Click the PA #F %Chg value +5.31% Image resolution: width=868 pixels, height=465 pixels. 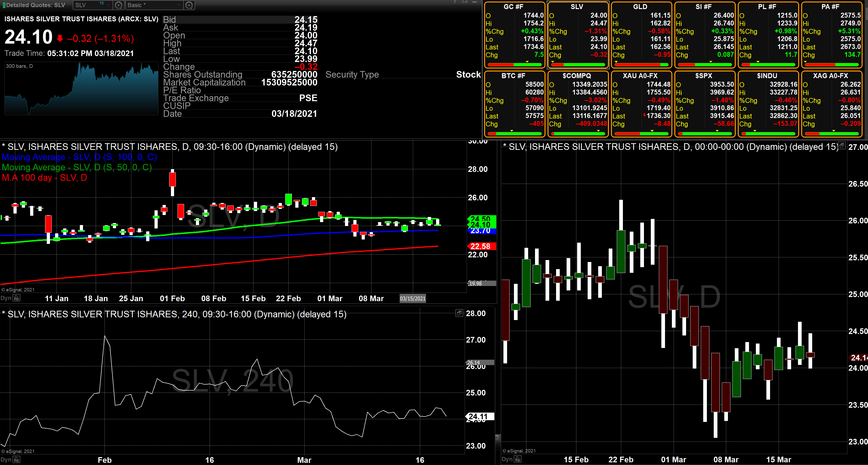[x=849, y=31]
